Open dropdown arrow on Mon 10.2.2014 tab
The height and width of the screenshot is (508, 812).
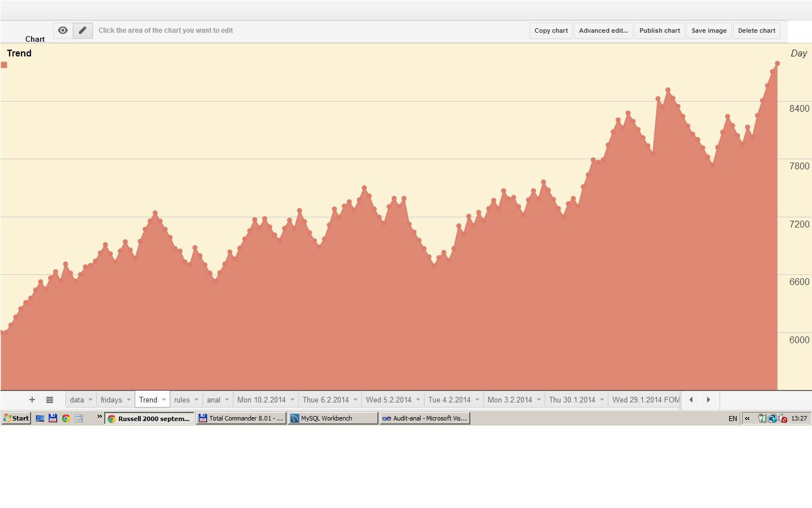(292, 400)
